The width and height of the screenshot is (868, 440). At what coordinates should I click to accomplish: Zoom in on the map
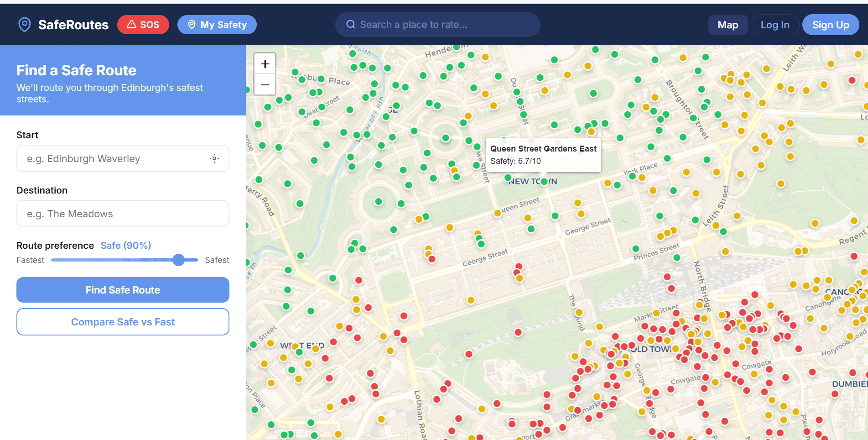(265, 64)
